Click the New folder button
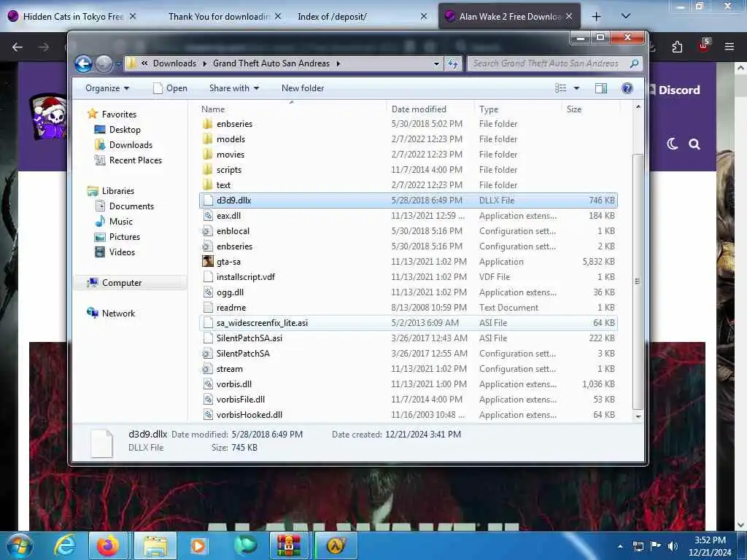The height and width of the screenshot is (560, 747). click(x=303, y=88)
